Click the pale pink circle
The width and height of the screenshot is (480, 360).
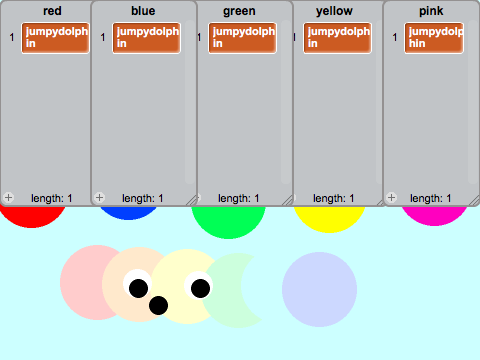click(82, 283)
